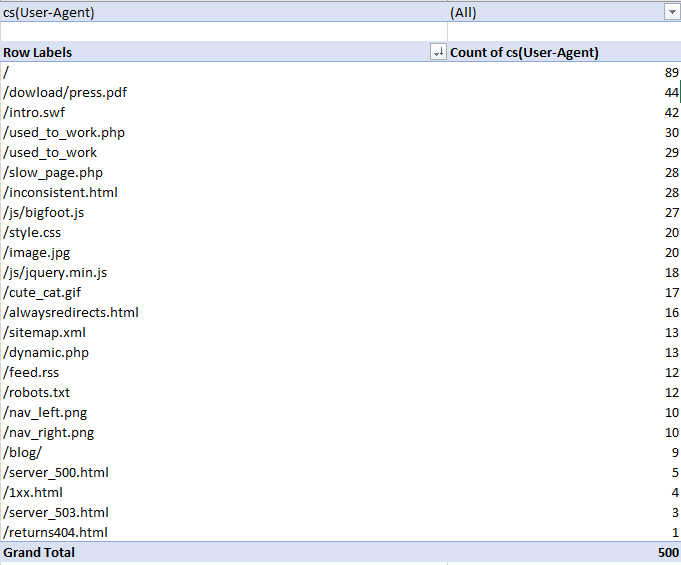This screenshot has width=681, height=565.
Task: Click the count value 89 for root path
Action: pos(671,72)
